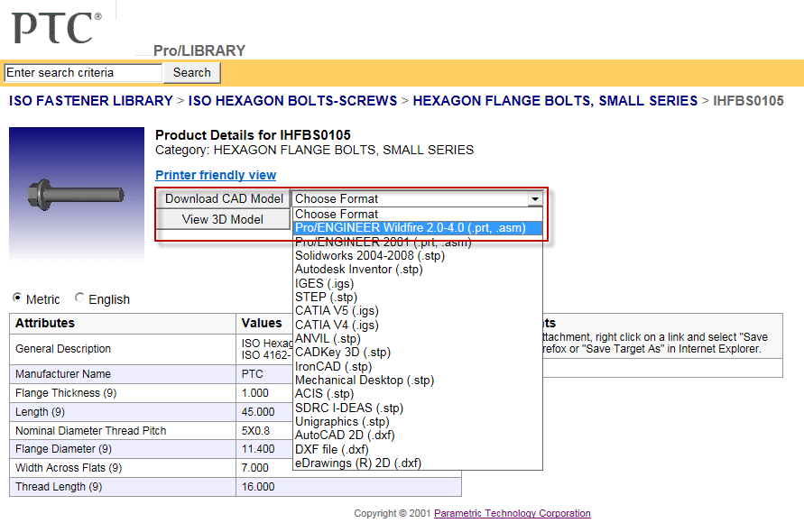Select the Metric units radio button

18,298
